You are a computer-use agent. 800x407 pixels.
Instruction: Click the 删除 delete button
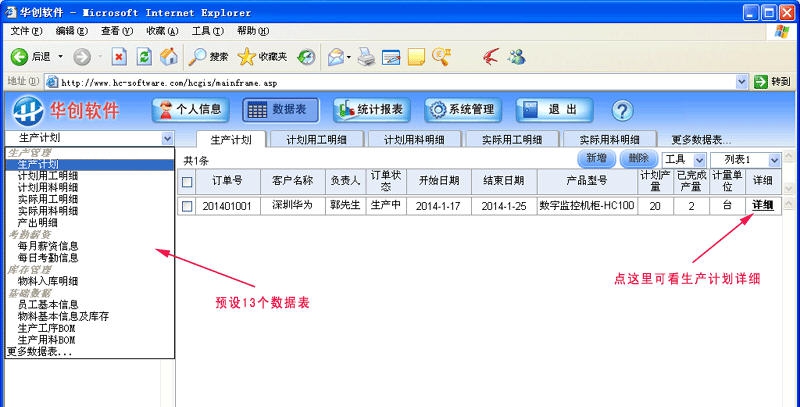click(638, 159)
